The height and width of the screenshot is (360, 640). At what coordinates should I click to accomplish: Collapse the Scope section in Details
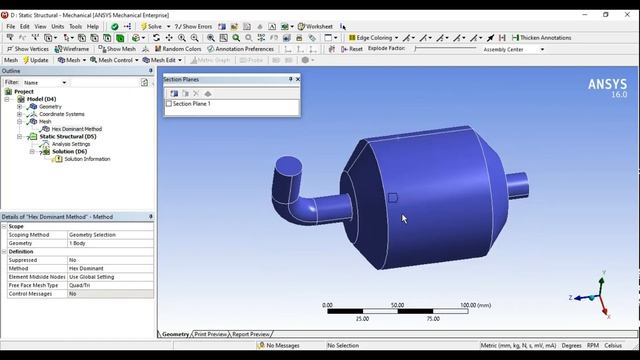4,227
